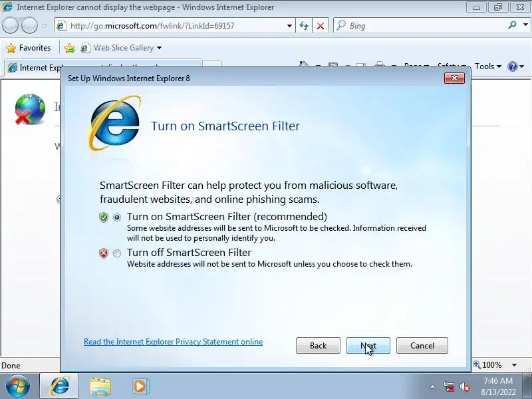
Task: Launch Windows Media Player from taskbar
Action: pos(140,386)
